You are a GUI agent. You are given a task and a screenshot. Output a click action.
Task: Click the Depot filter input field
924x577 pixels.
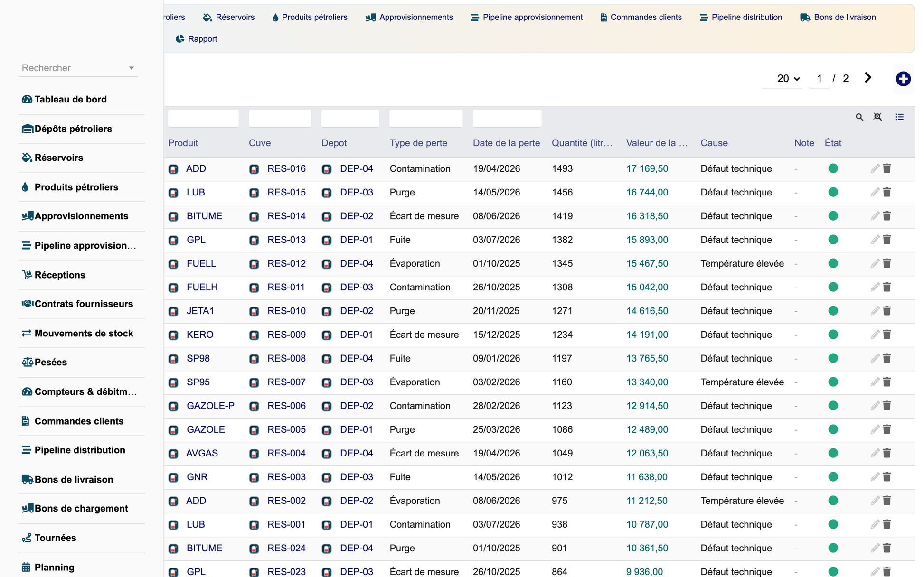[x=350, y=118]
